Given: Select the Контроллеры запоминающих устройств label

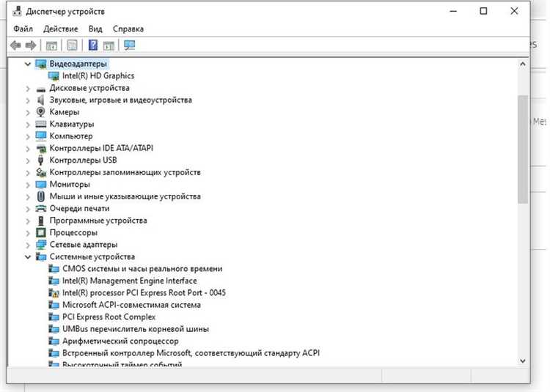Looking at the screenshot, I should (x=125, y=172).
